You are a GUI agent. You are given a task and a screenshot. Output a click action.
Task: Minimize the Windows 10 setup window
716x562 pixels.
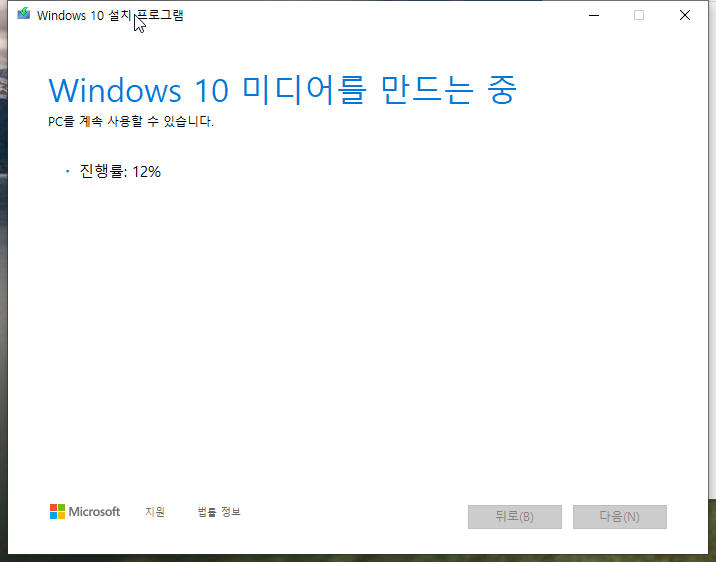coord(594,15)
